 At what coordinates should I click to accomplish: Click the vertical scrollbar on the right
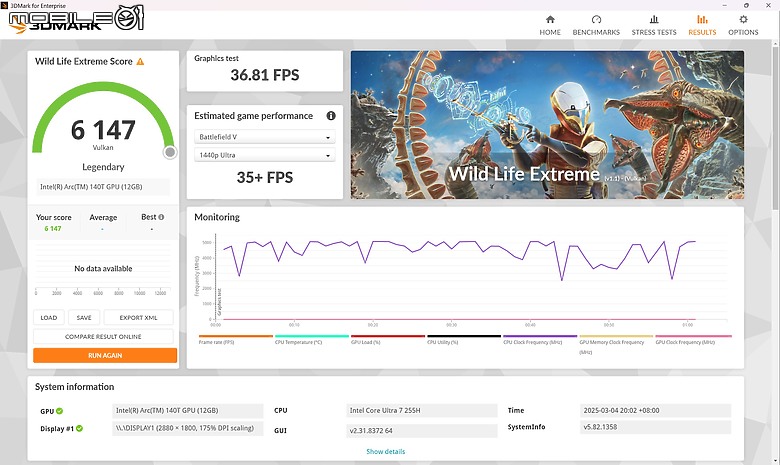tap(775, 127)
